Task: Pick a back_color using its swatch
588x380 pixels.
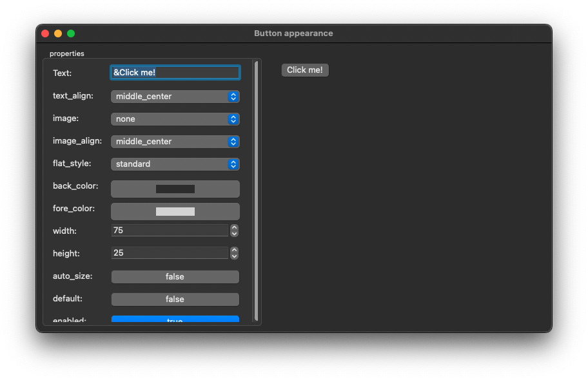Action: click(x=175, y=189)
